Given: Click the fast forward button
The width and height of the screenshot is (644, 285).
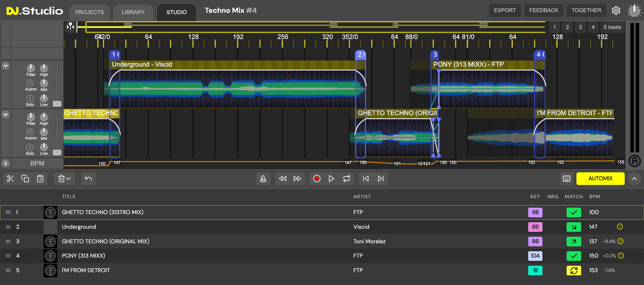Looking at the screenshot, I should click(x=298, y=179).
